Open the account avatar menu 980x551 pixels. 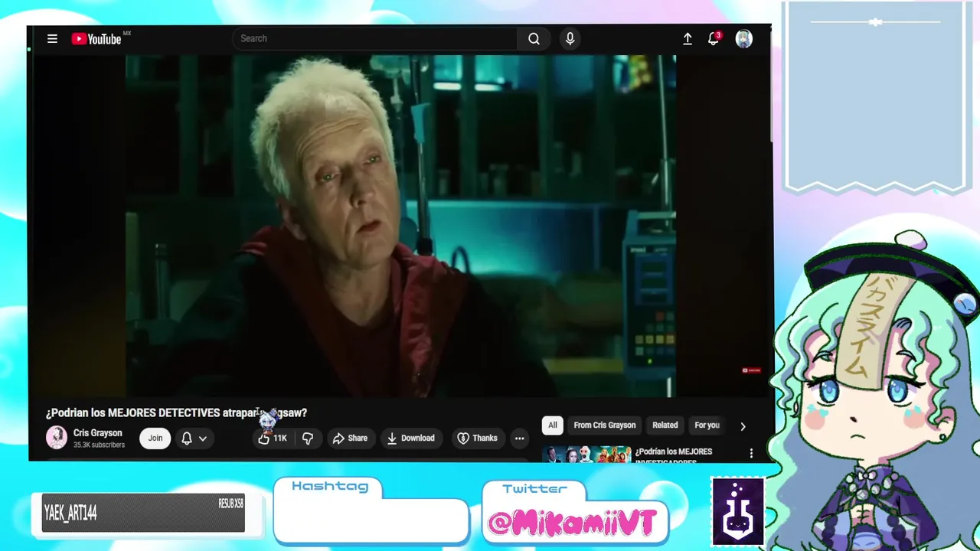pos(743,39)
